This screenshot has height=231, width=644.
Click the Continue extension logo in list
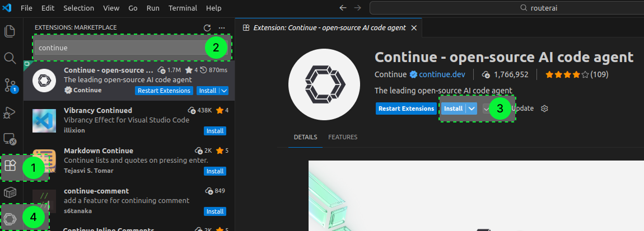(44, 81)
